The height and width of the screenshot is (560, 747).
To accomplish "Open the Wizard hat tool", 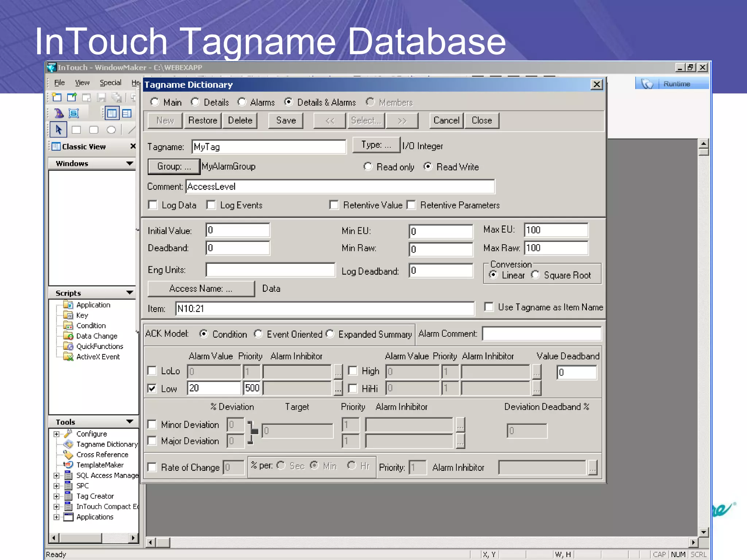I will pyautogui.click(x=59, y=113).
